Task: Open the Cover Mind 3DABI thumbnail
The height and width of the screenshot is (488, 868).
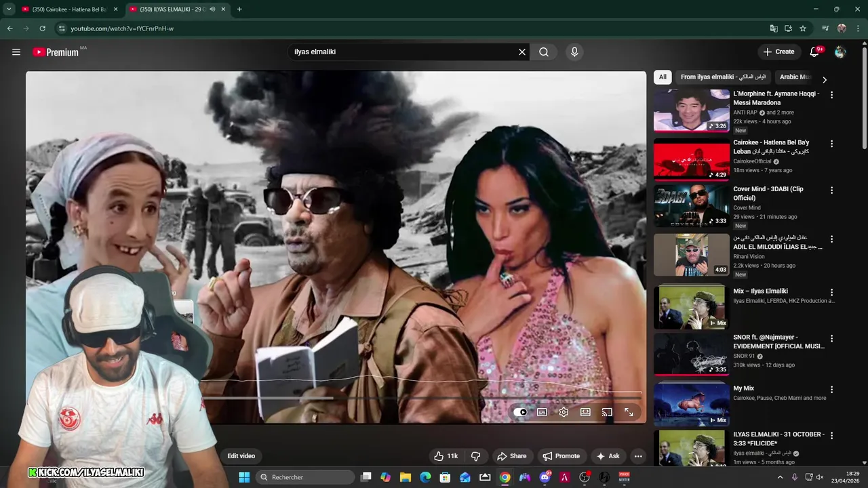Action: click(x=691, y=206)
